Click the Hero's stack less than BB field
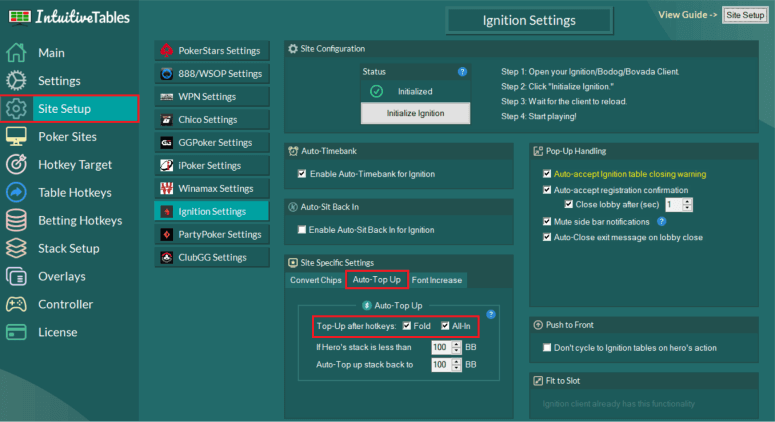 [441, 347]
